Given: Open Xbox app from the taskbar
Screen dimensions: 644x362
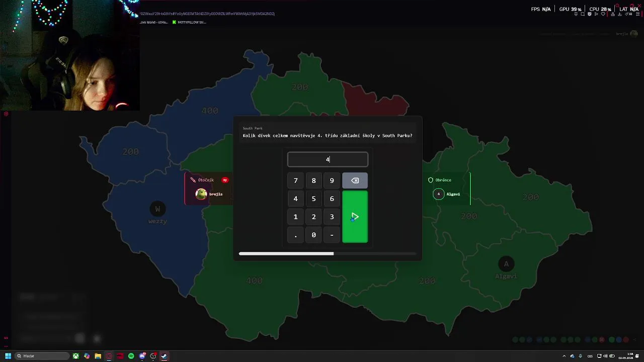Looking at the screenshot, I should coord(75,356).
